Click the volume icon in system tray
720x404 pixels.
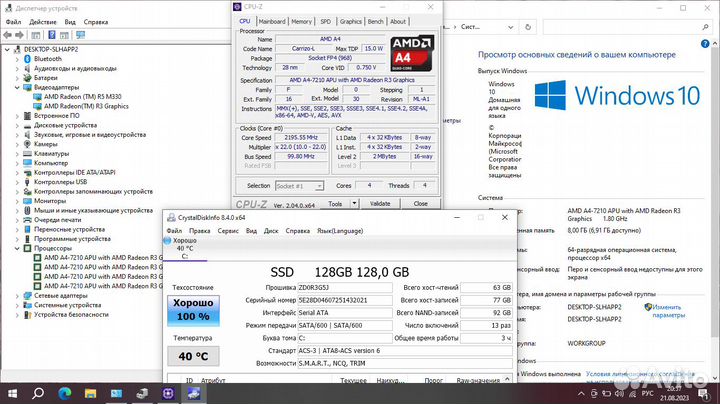(x=619, y=394)
